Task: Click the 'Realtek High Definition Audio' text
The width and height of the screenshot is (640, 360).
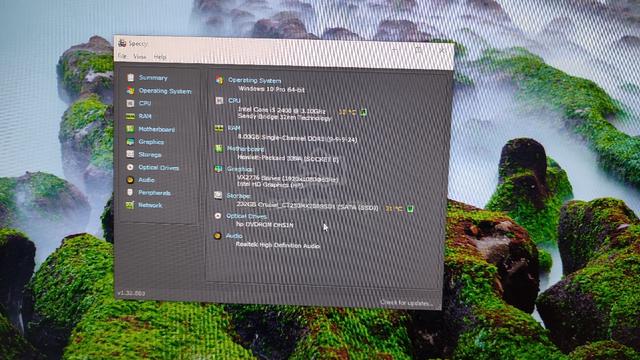Action: (x=278, y=245)
